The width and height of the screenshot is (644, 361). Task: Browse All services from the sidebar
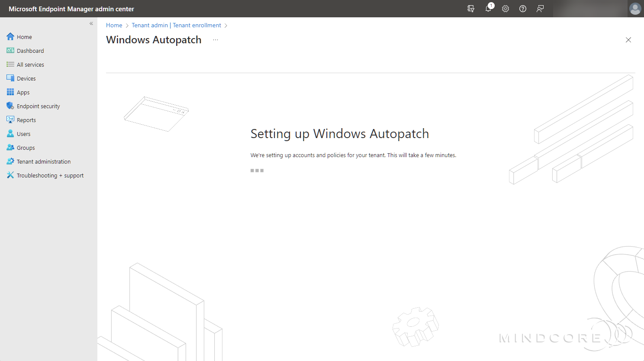coord(30,64)
